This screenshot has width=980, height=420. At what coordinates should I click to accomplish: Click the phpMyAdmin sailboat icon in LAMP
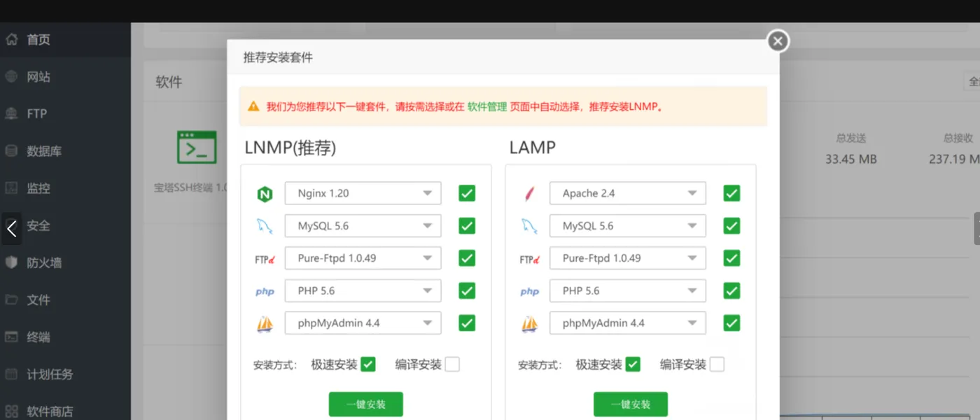tap(529, 323)
